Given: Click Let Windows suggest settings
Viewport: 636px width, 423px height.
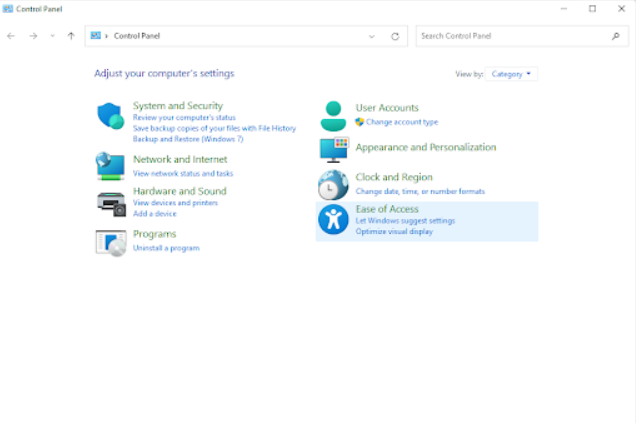Looking at the screenshot, I should [x=405, y=221].
